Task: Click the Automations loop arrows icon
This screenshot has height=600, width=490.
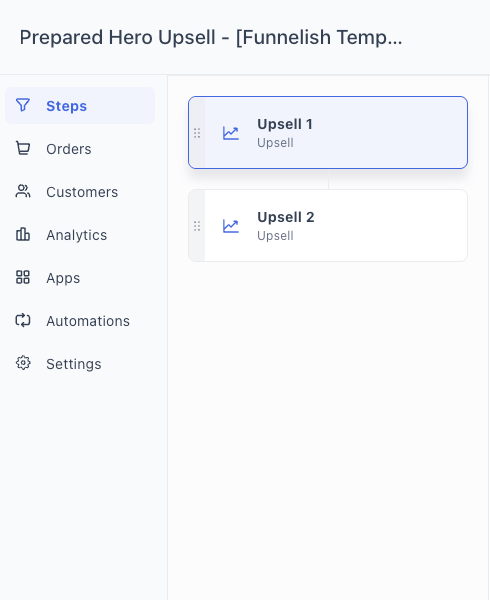Action: click(x=23, y=320)
